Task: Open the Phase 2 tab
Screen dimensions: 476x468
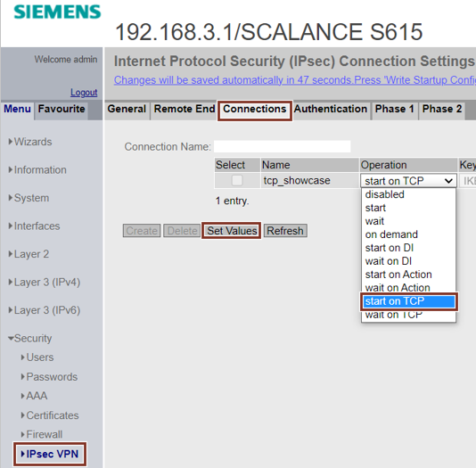Action: pyautogui.click(x=442, y=109)
